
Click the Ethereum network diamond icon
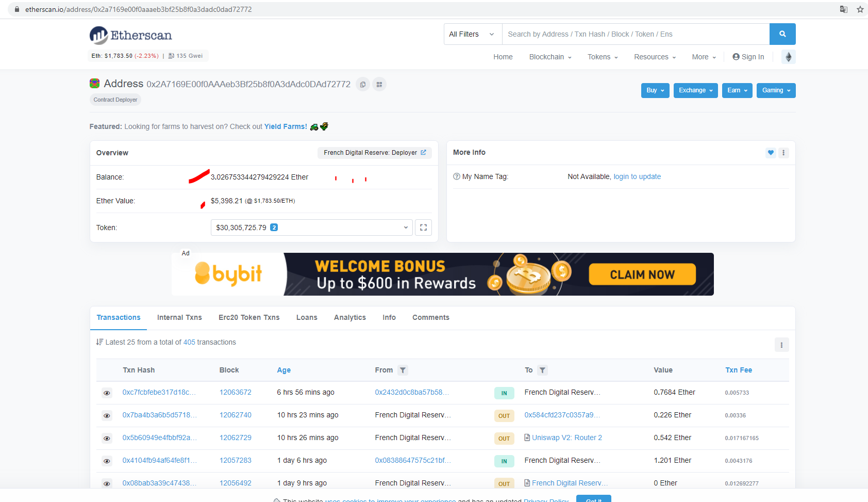(x=788, y=57)
